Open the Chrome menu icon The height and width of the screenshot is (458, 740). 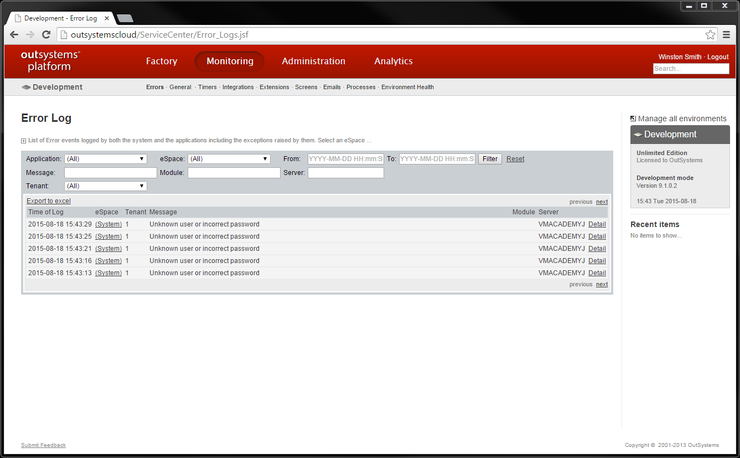726,34
